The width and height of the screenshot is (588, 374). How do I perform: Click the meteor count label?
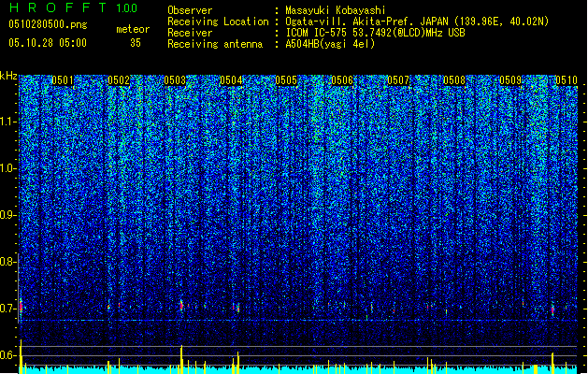[x=133, y=29]
